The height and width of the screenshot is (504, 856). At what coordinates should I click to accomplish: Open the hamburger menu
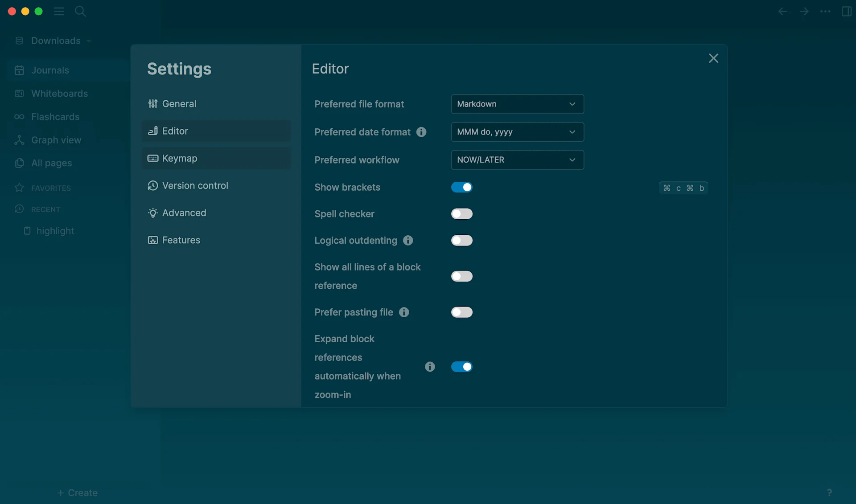coord(59,11)
